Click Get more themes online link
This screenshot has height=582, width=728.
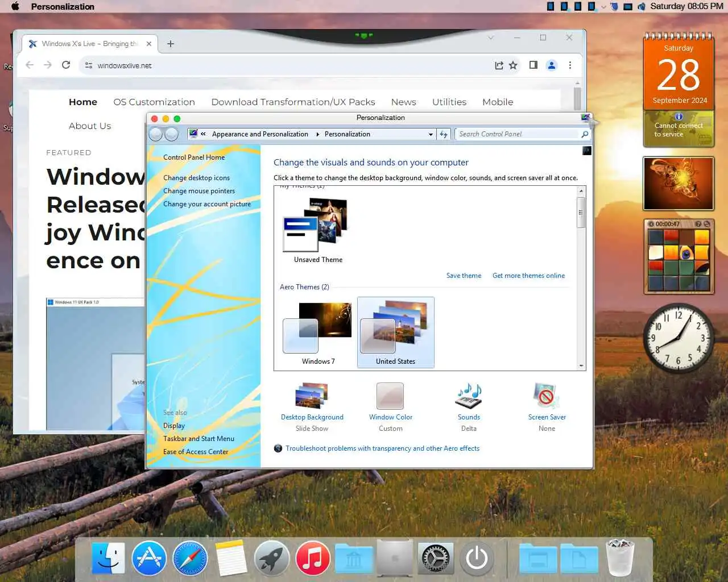point(528,276)
